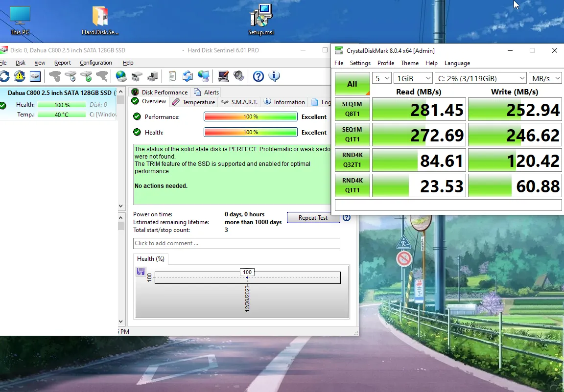Open the test count dropdown showing 5

pos(382,78)
